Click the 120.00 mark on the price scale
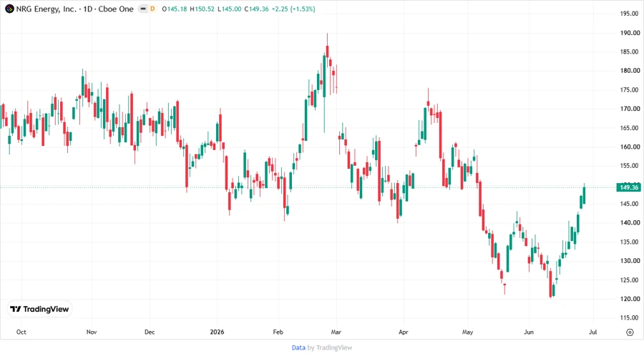This screenshot has width=644, height=356. coord(630,299)
